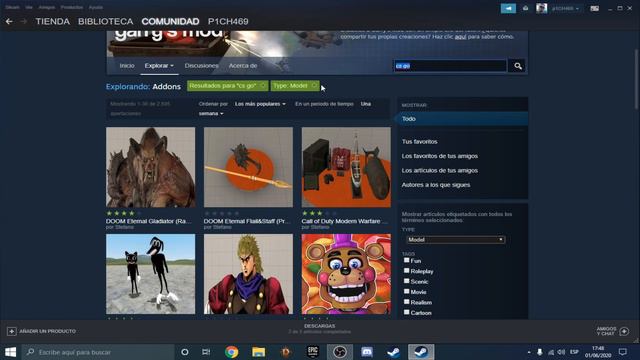Switch to the Acerca de tab
Image resolution: width=640 pixels, height=360 pixels.
click(242, 66)
